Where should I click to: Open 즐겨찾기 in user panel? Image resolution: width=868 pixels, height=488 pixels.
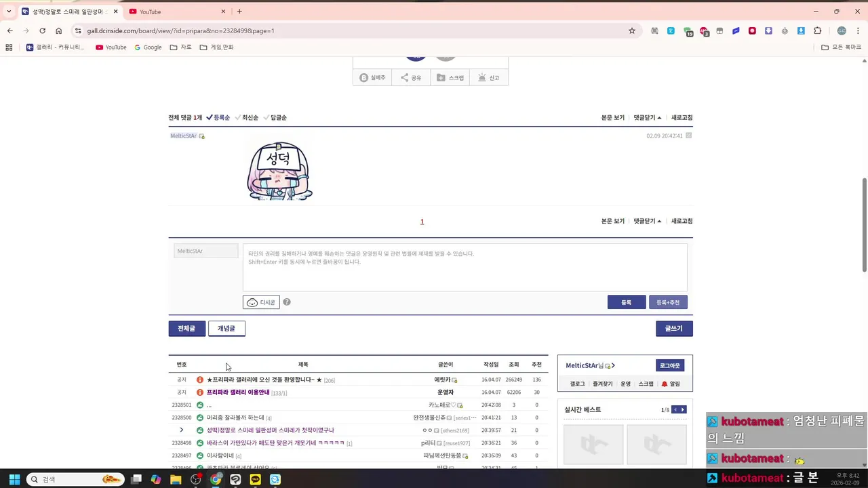tap(602, 384)
